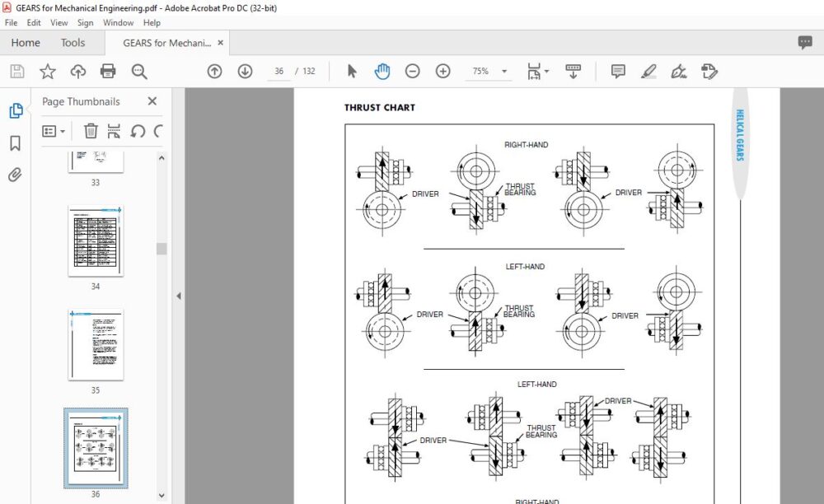Add file to starred bookmarks
The height and width of the screenshot is (504, 824).
48,72
